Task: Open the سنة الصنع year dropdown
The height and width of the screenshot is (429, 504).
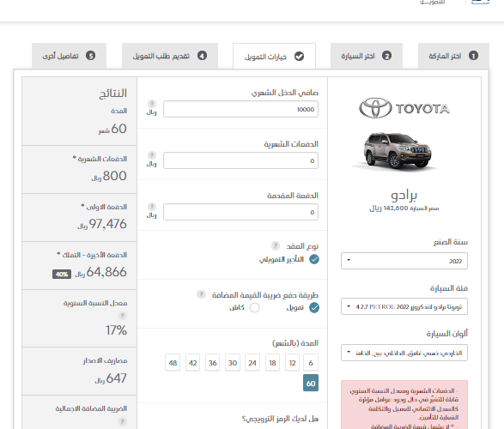Action: point(404,261)
